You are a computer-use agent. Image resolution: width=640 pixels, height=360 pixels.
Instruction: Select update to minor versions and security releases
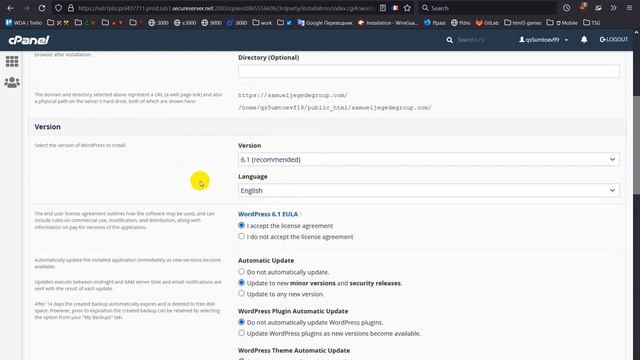click(242, 282)
